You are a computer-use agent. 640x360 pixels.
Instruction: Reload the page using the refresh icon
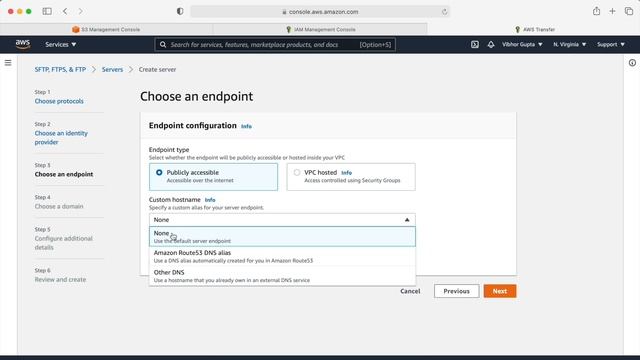444,12
